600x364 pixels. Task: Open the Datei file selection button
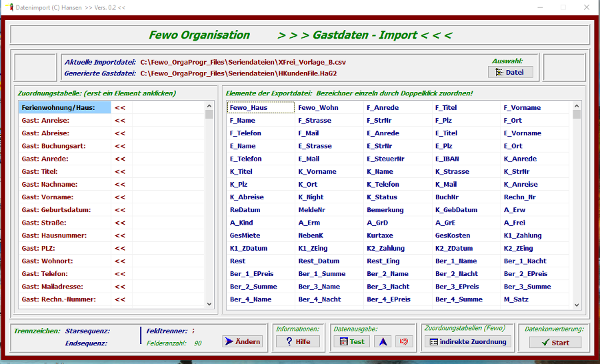[510, 72]
